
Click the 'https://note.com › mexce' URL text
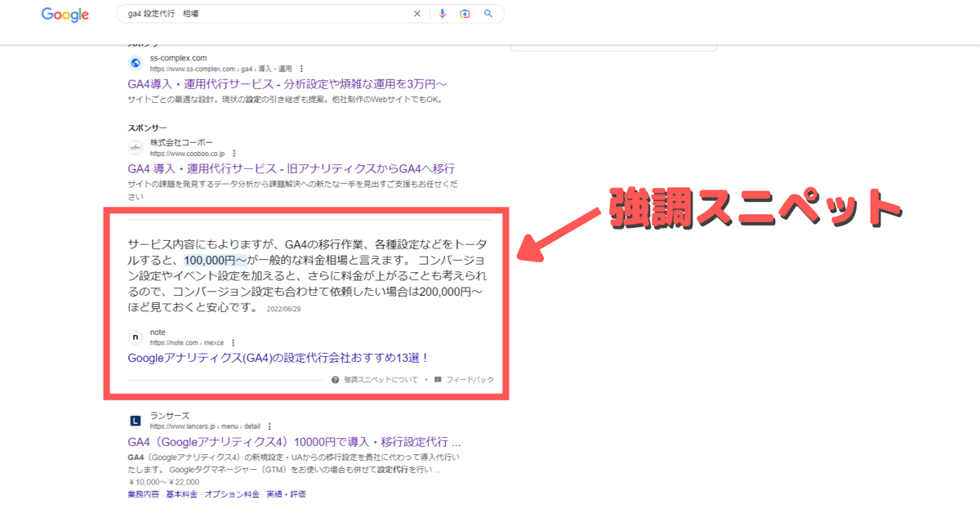click(187, 342)
